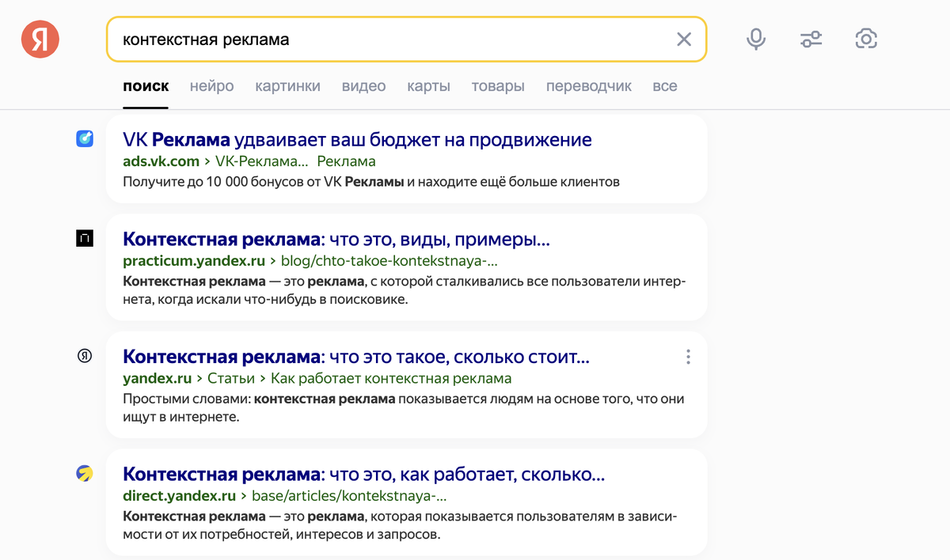Open the переводчик tab
Viewport: 950px width, 560px height.
click(589, 86)
